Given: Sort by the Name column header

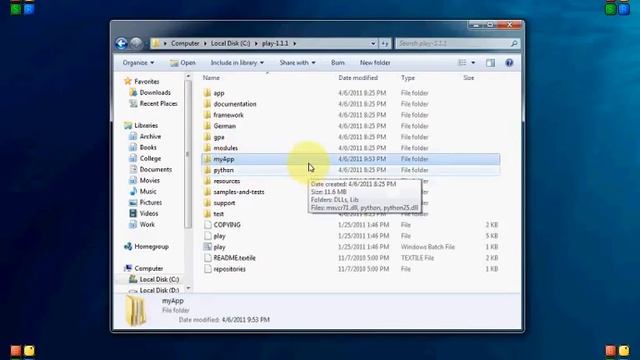Looking at the screenshot, I should pyautogui.click(x=211, y=78).
